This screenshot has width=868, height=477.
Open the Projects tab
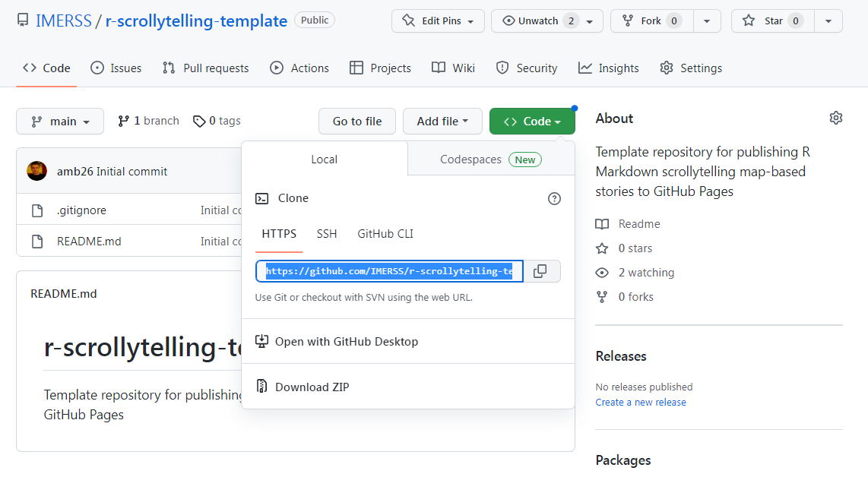[380, 68]
